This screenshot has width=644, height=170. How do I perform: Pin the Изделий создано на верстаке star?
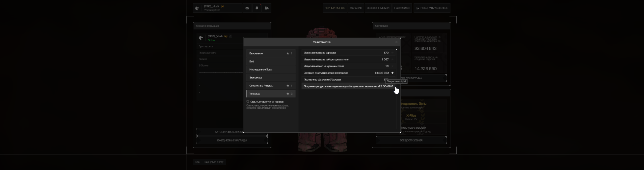pos(392,53)
